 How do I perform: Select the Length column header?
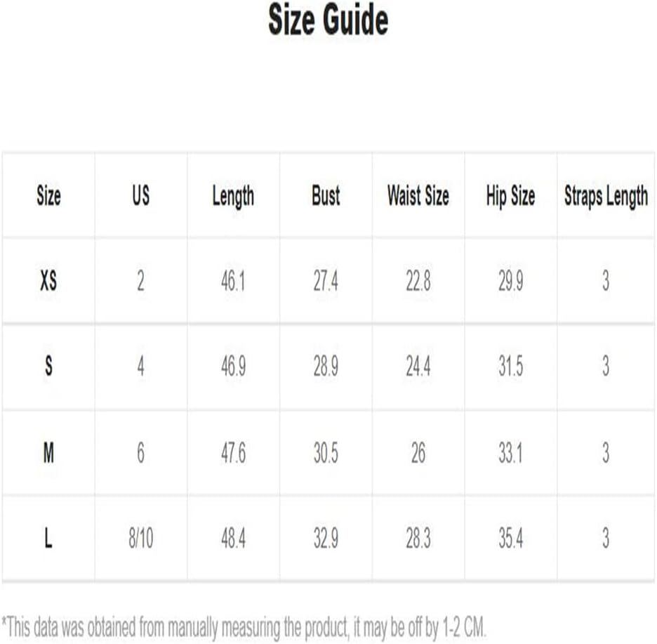233,196
